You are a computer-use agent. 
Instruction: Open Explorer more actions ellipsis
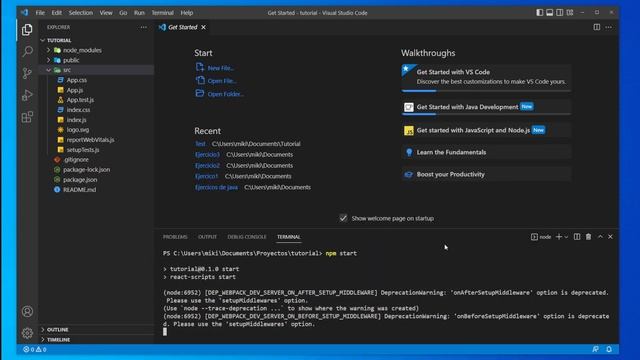pyautogui.click(x=143, y=27)
